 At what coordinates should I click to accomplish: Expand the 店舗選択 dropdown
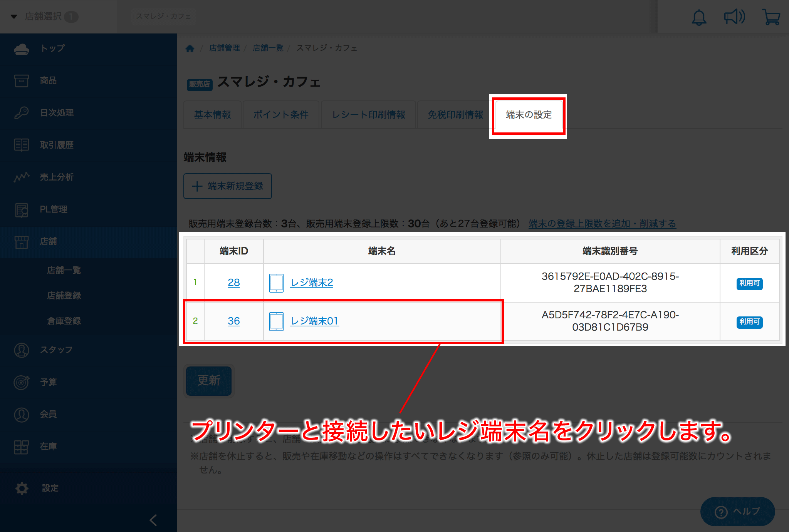pos(43,17)
